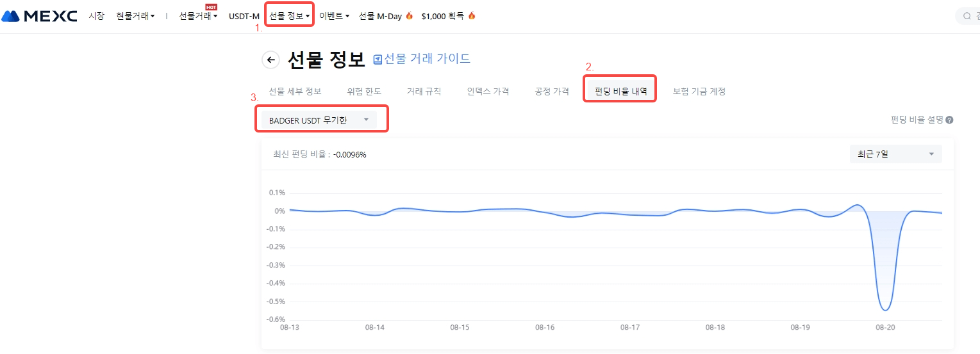Open the 선물 거래 가이드 link
This screenshot has height=354, width=980.
(x=427, y=59)
